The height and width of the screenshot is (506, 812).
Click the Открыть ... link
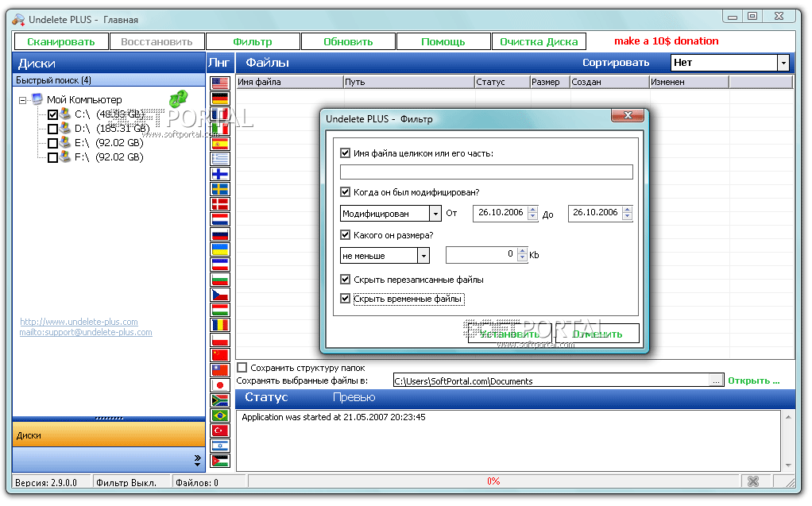click(x=753, y=380)
